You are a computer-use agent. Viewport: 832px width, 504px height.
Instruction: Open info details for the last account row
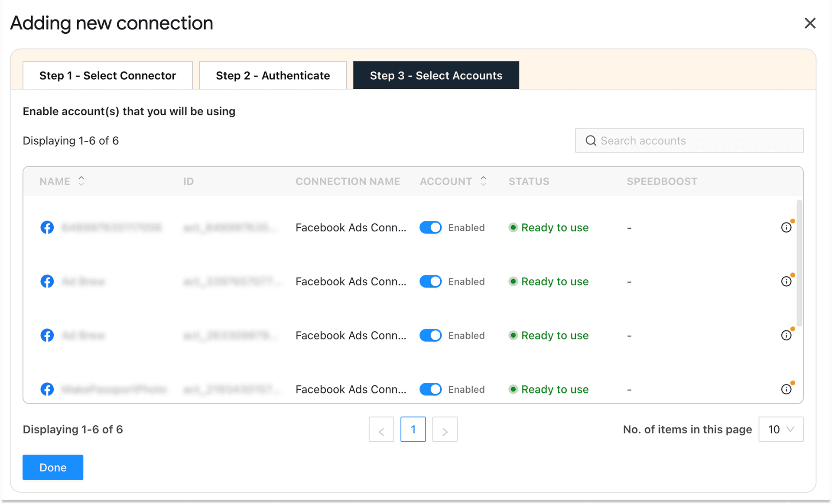pos(786,388)
